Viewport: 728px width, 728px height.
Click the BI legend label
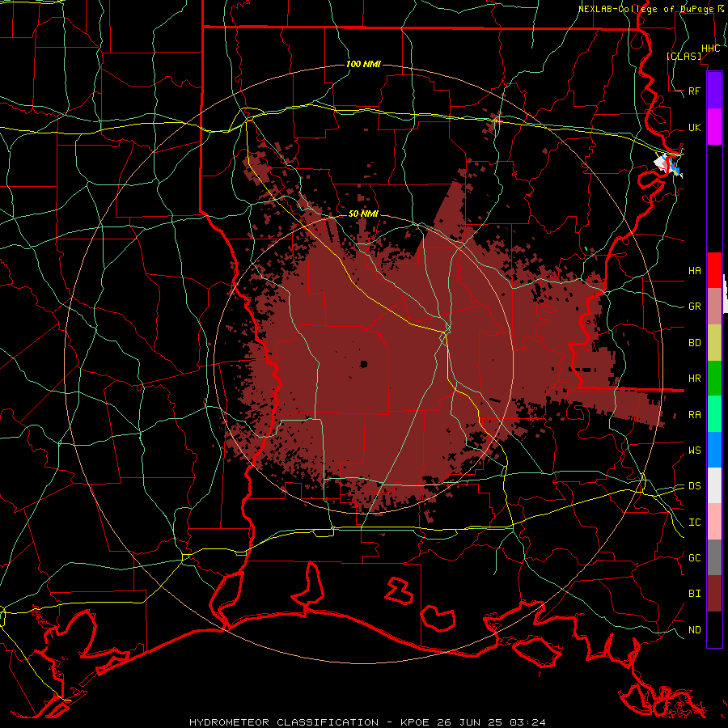(x=694, y=594)
